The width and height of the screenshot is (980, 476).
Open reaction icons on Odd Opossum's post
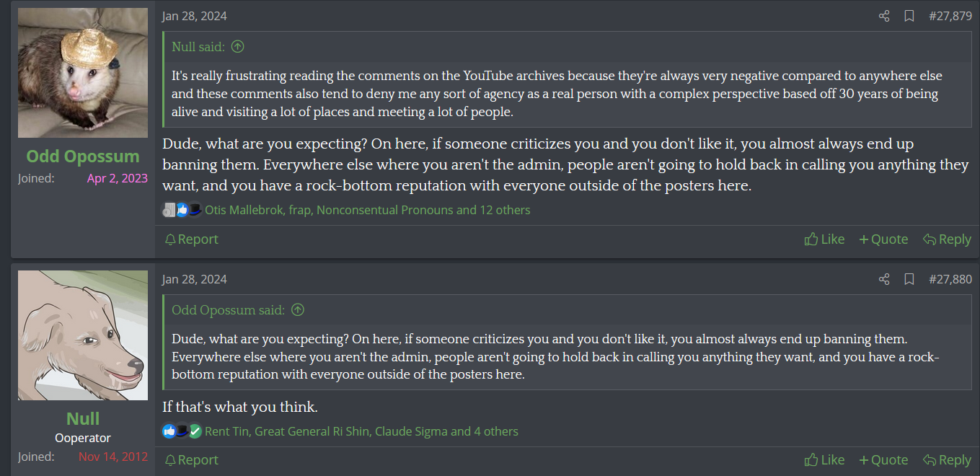click(x=182, y=210)
